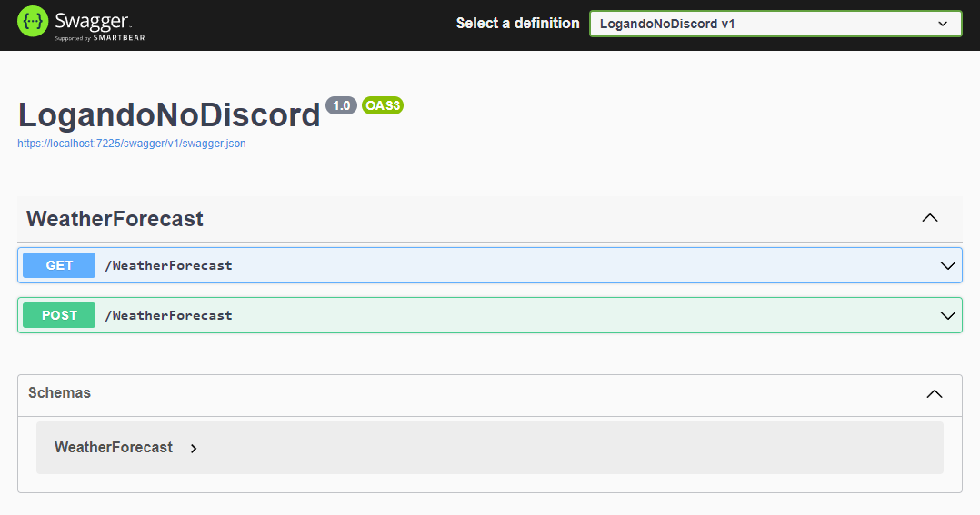Click the blue GET method badge

pyautogui.click(x=59, y=265)
